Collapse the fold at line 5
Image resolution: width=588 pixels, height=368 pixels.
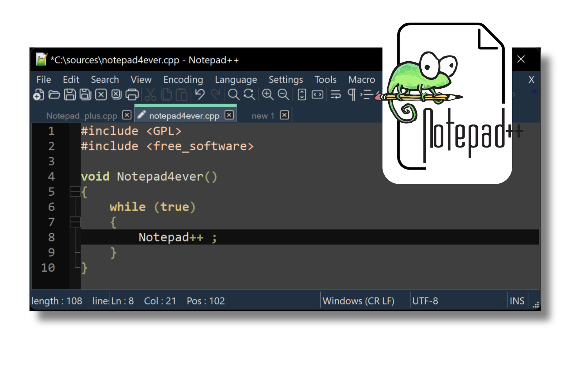pos(74,192)
